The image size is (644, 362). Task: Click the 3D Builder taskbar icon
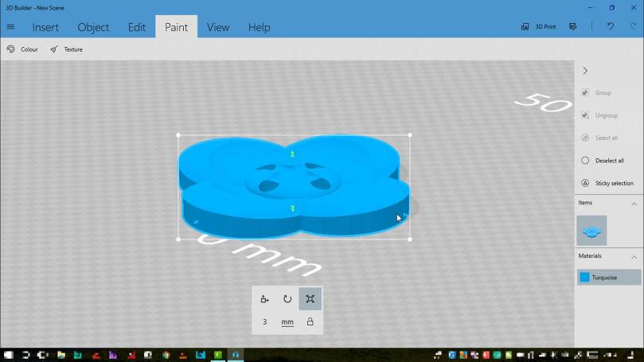click(236, 355)
